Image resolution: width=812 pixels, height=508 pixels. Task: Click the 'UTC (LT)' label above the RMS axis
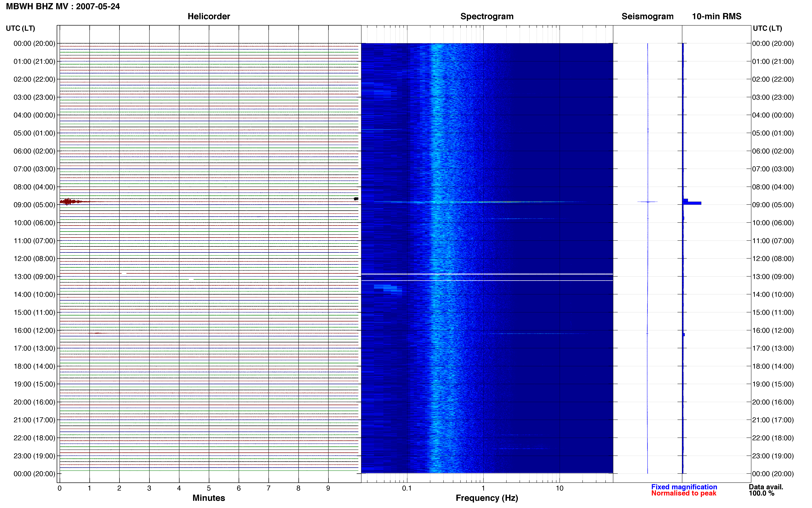(767, 28)
